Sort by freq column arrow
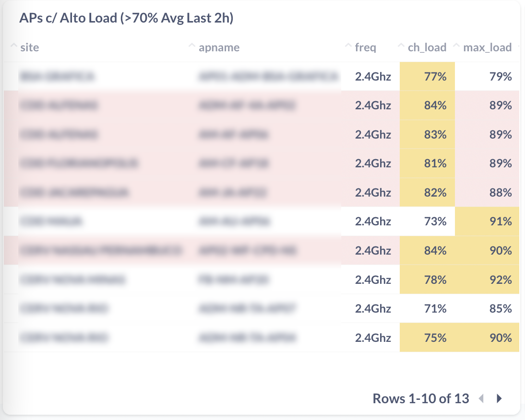This screenshot has height=420, width=525. pos(348,45)
